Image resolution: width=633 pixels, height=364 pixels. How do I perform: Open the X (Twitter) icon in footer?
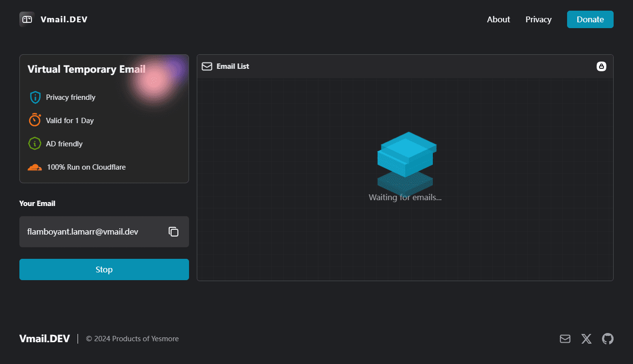[586, 339]
